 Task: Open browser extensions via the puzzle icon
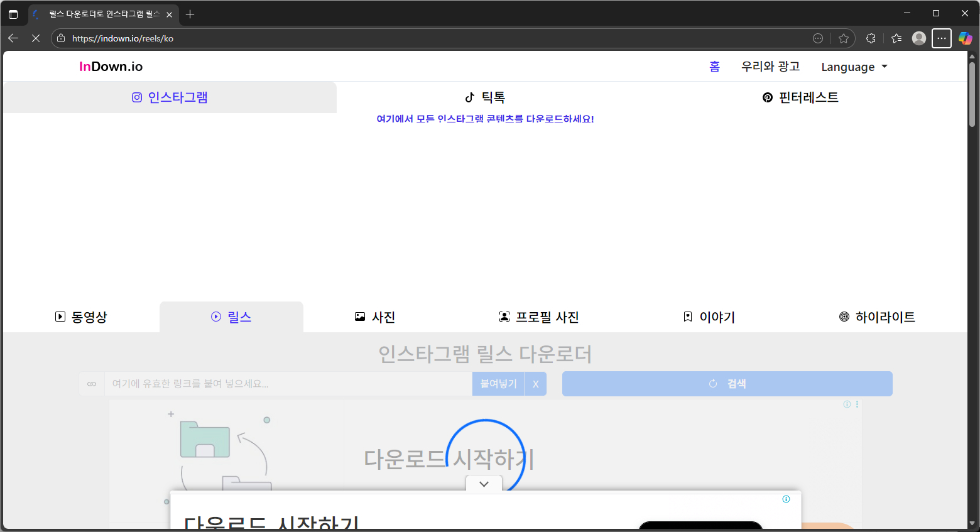(x=871, y=38)
